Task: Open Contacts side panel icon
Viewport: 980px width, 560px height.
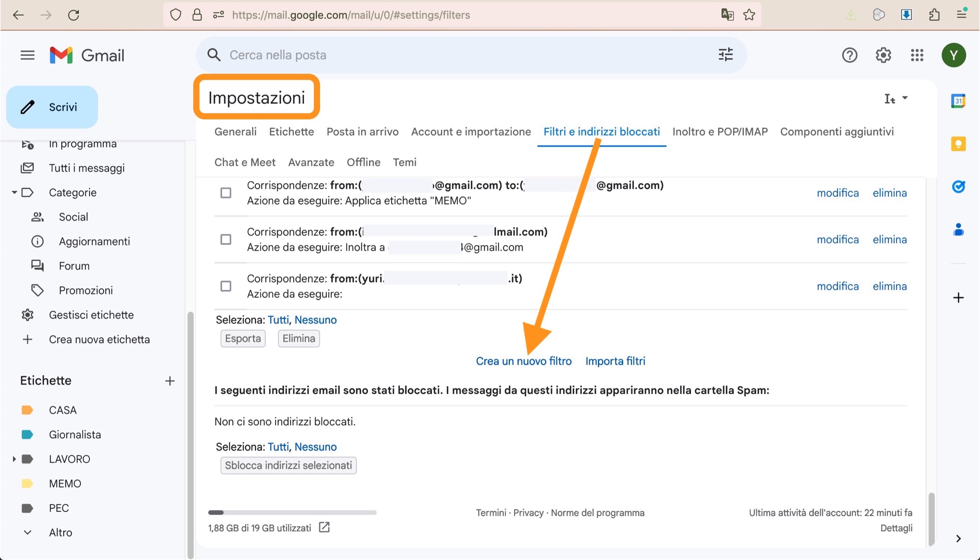Action: (x=958, y=230)
